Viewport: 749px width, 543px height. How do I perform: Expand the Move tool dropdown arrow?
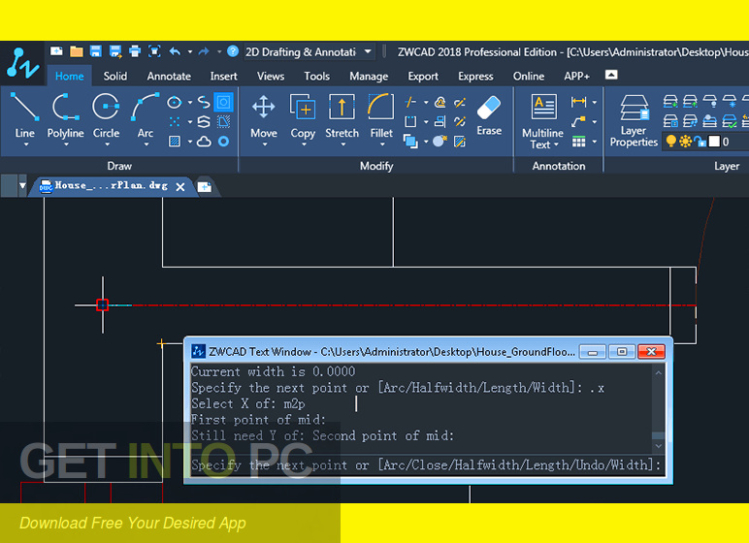[264, 144]
